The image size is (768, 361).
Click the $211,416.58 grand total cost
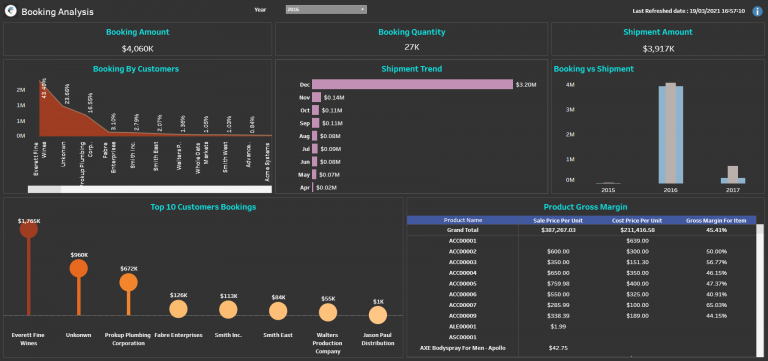click(637, 230)
